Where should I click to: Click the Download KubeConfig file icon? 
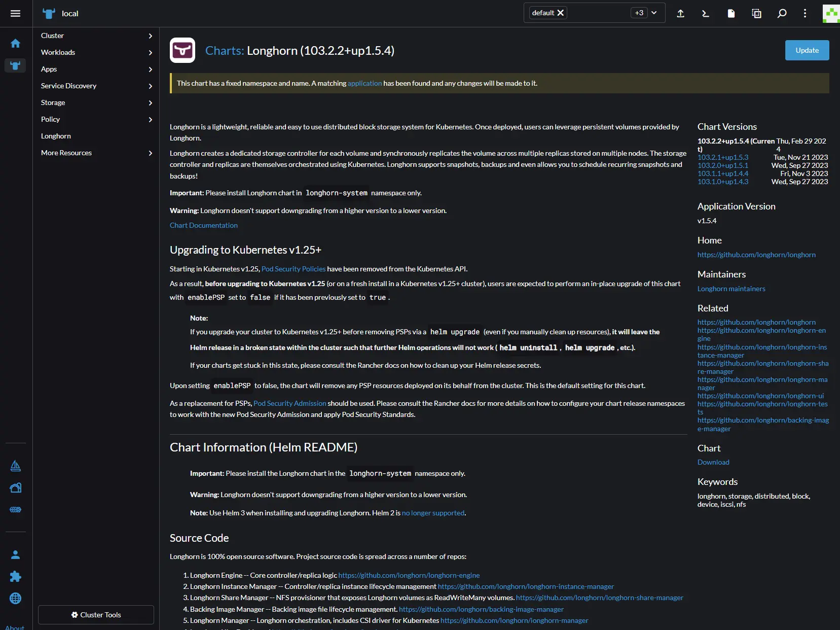(x=731, y=14)
